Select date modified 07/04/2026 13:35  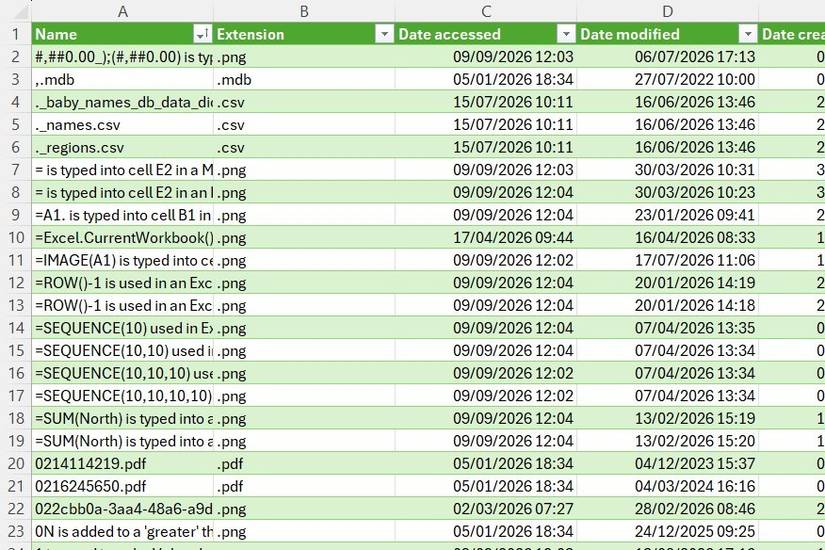(x=667, y=328)
